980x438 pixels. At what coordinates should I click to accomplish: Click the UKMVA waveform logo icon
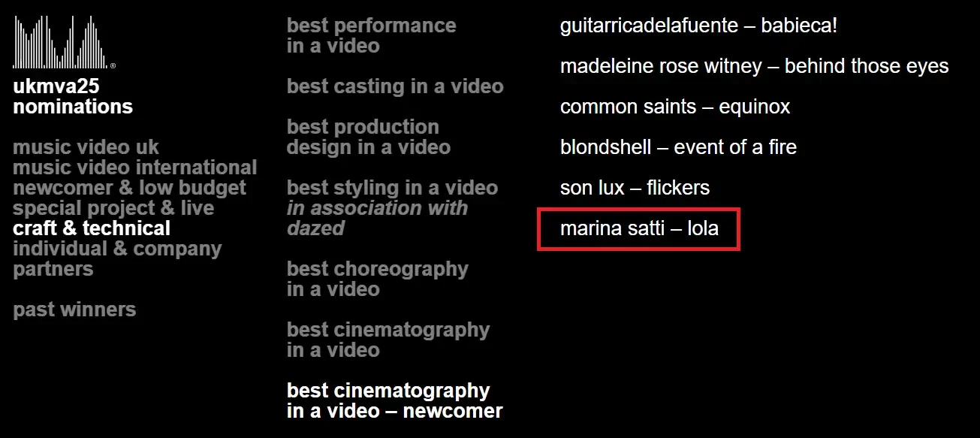tap(63, 42)
